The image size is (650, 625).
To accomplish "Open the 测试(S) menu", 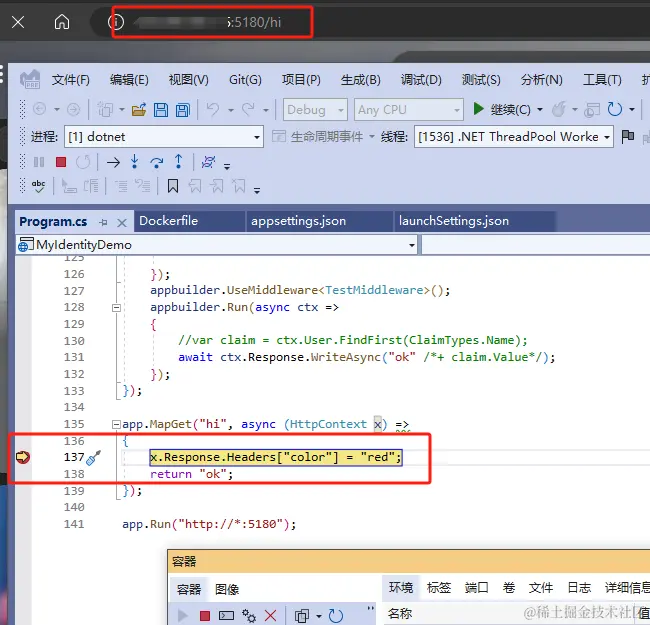I will point(481,80).
